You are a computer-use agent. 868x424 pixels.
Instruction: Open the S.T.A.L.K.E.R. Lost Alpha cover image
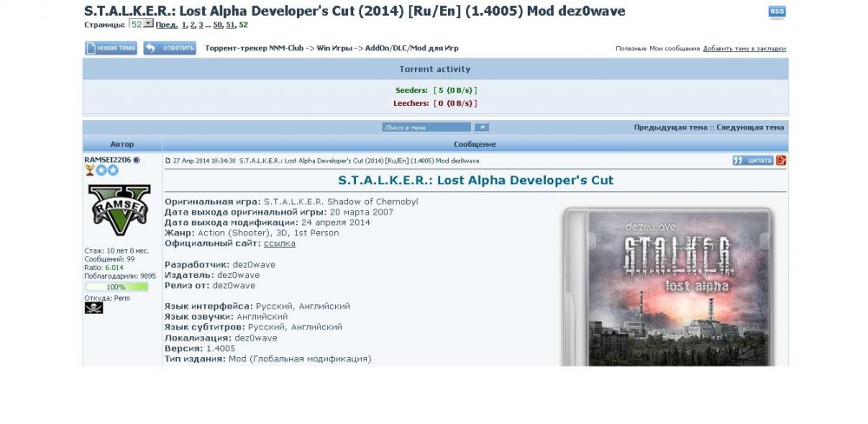[667, 286]
